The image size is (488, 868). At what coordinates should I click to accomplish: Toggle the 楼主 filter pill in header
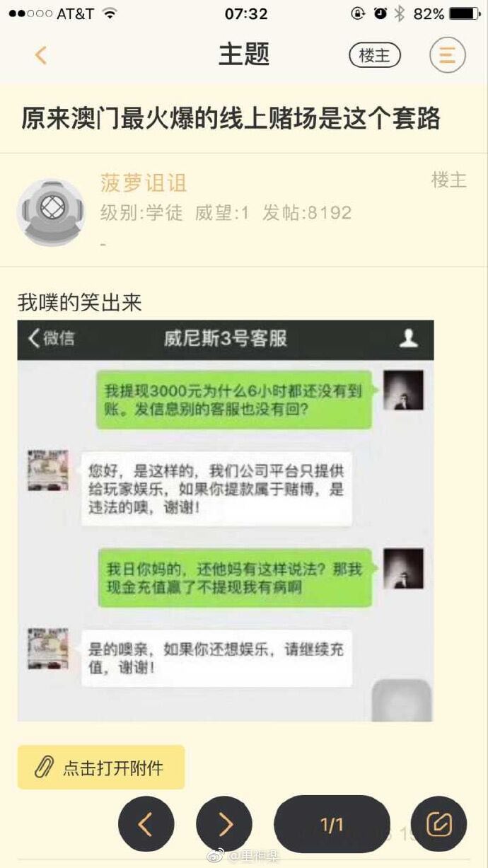click(x=375, y=55)
